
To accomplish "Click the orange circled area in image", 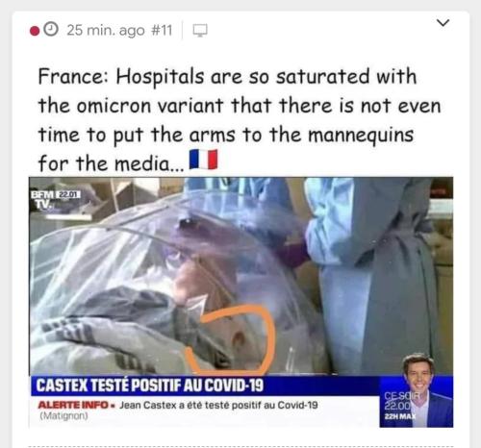I will 232,340.
